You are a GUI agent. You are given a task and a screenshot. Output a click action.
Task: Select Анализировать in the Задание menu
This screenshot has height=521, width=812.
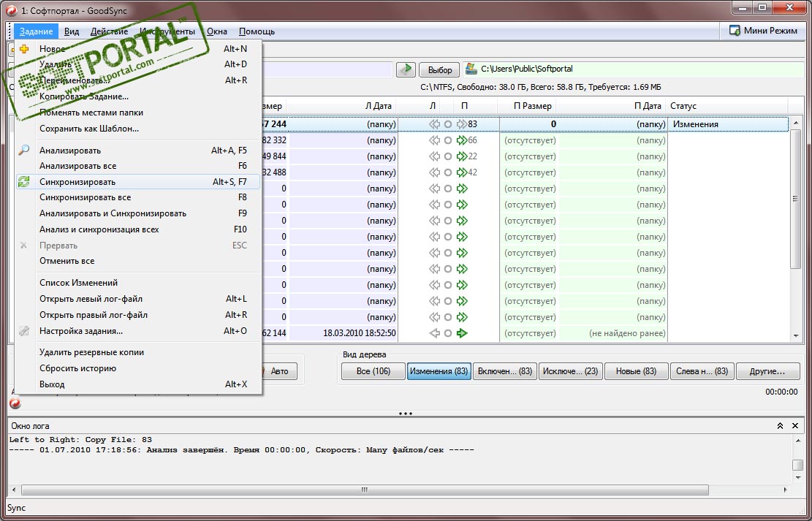(70, 151)
